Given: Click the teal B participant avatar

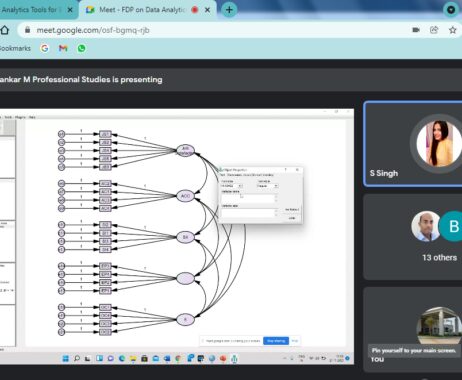Looking at the screenshot, I should (451, 226).
